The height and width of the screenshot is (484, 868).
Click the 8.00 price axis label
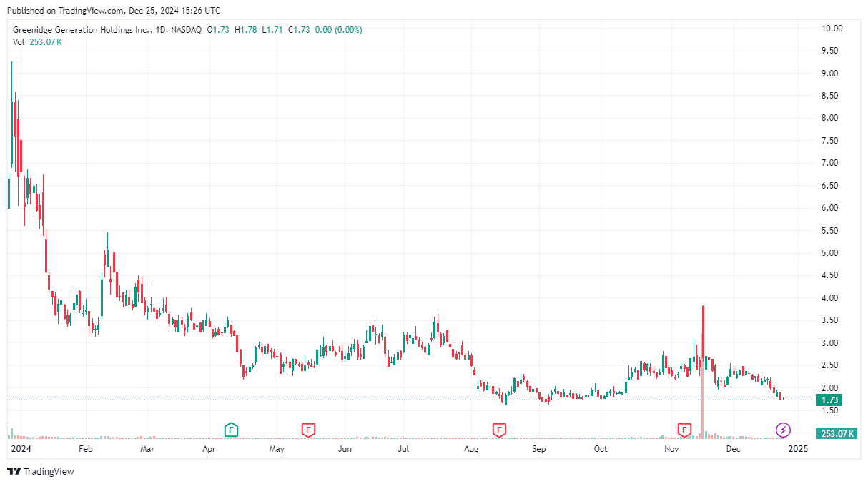830,118
